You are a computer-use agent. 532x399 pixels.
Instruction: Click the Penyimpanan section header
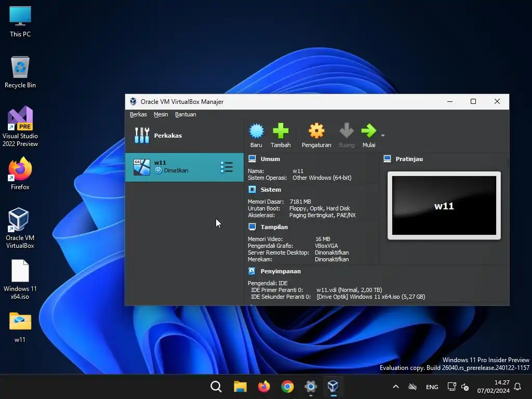click(x=280, y=271)
